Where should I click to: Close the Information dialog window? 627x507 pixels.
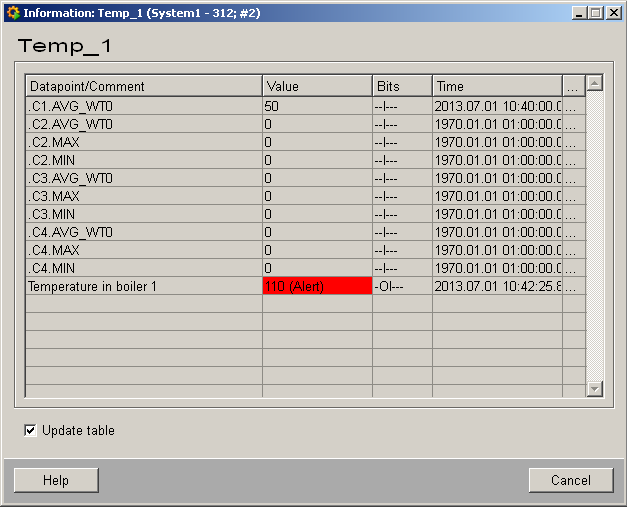[x=614, y=13]
